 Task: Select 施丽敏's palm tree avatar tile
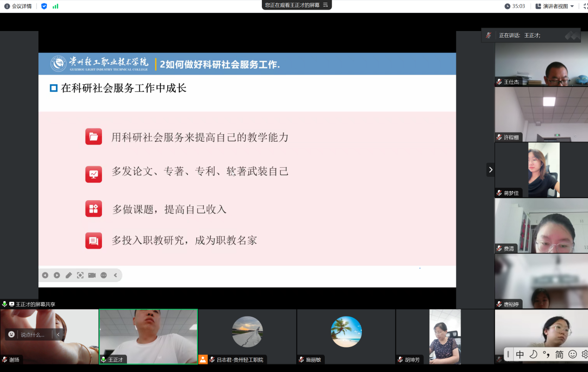346,336
